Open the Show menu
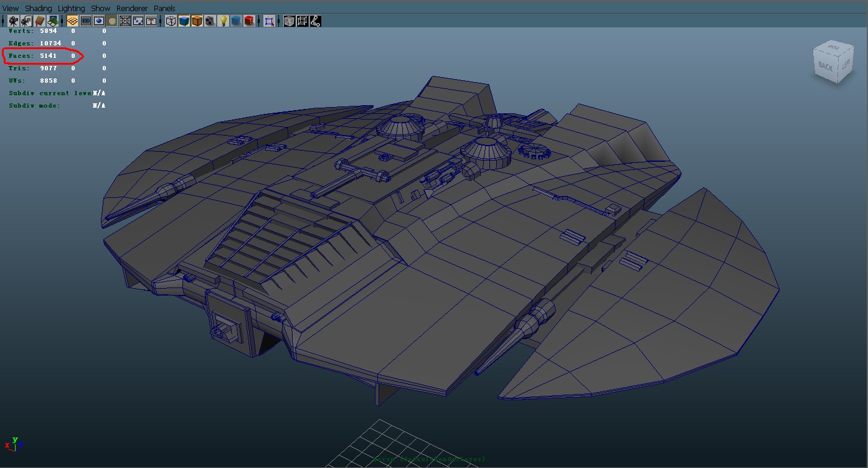Image resolution: width=868 pixels, height=468 pixels. 101,8
